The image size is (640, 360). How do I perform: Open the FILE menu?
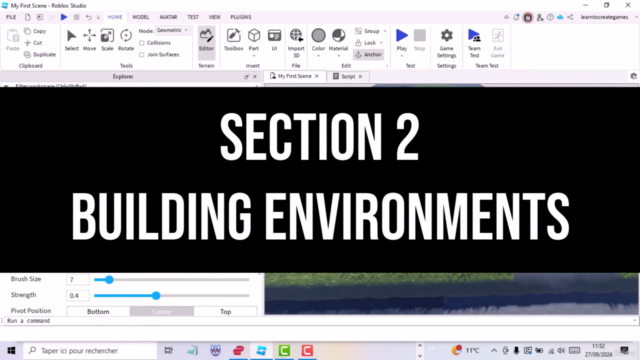[x=11, y=17]
